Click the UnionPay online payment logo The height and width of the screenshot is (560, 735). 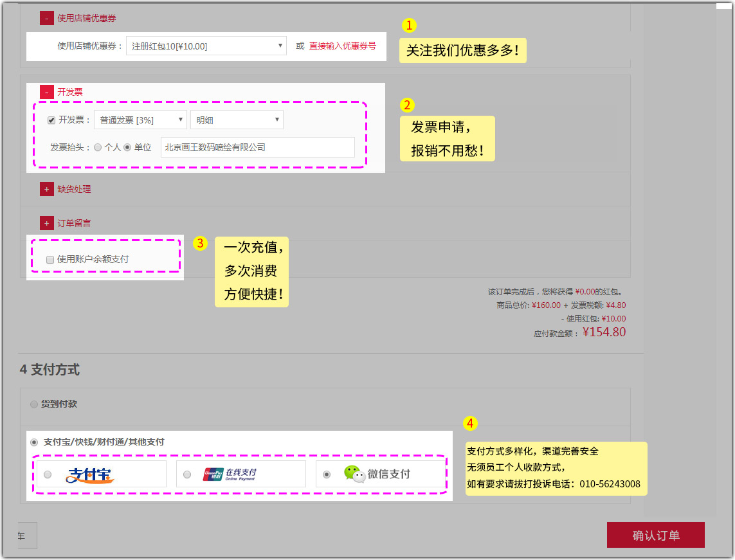(230, 474)
